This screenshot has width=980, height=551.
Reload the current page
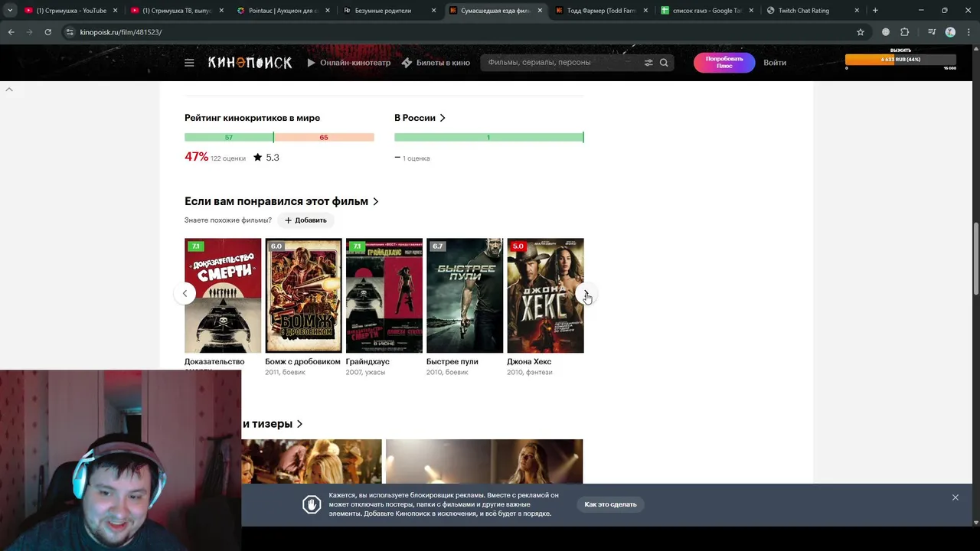point(47,32)
